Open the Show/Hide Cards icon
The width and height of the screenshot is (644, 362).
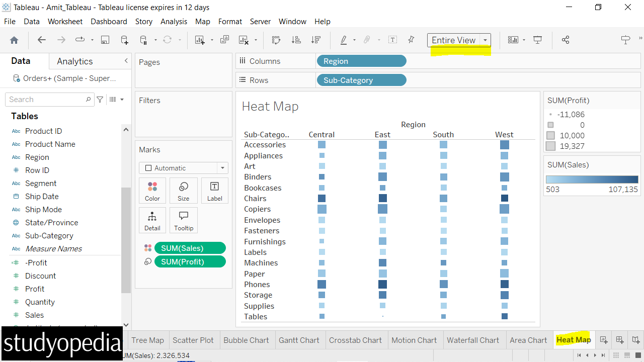[x=513, y=40]
